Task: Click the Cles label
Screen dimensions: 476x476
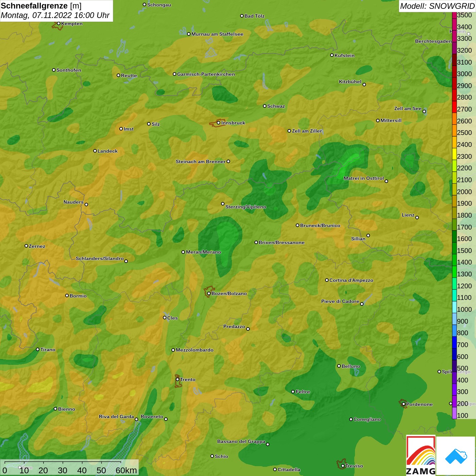Action: pyautogui.click(x=172, y=318)
